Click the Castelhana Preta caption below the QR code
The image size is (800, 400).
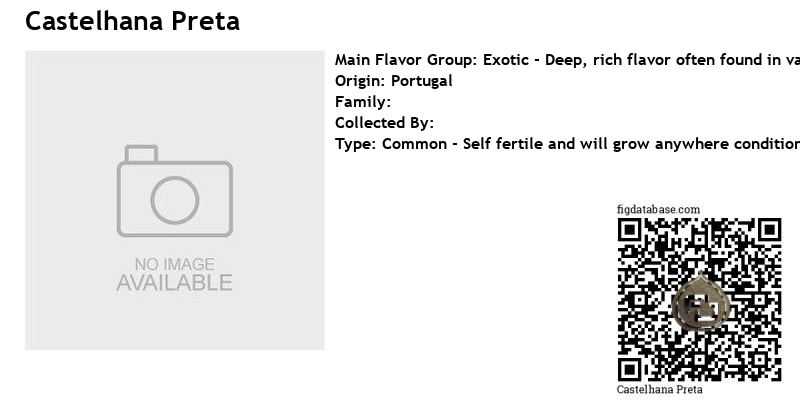tap(659, 389)
